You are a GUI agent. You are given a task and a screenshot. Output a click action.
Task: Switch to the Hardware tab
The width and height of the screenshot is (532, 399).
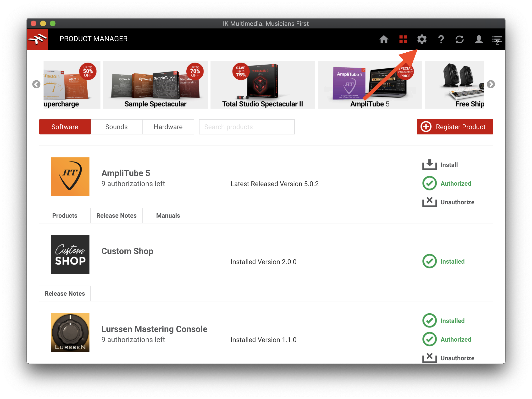point(168,127)
